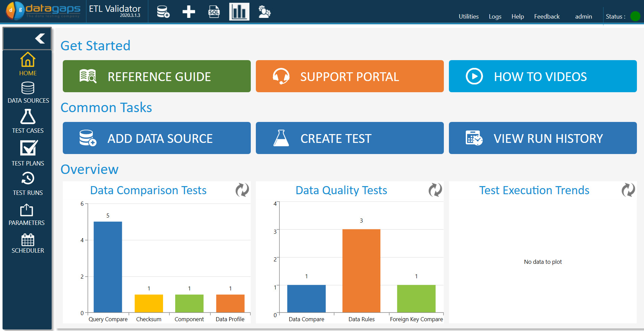Open Data Sources from the sidebar icon
Viewport: 644px width, 331px height.
28,89
